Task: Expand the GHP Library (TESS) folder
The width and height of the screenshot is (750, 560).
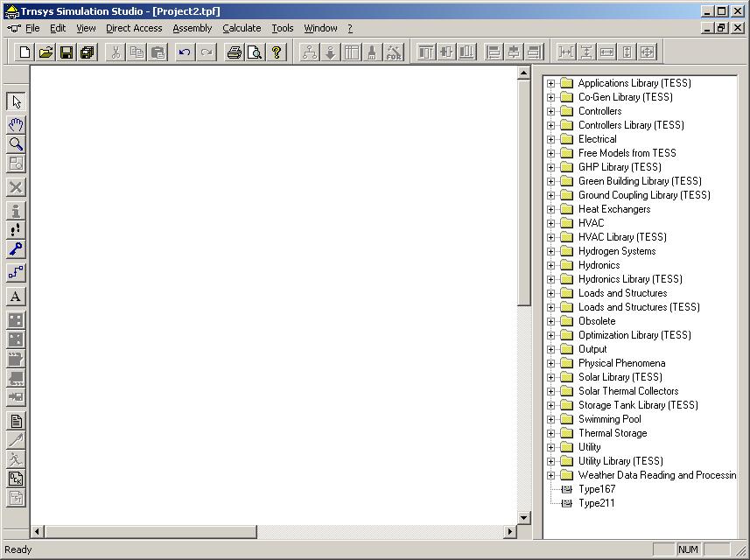Action: click(551, 167)
